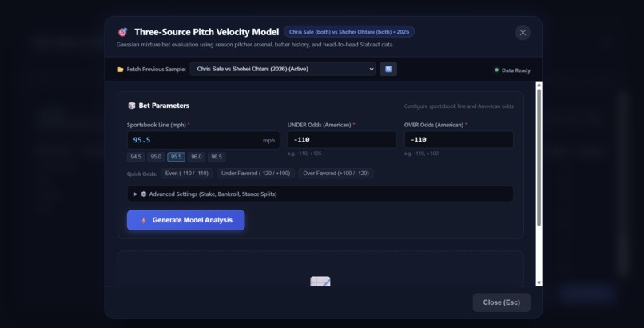The height and width of the screenshot is (328, 644).
Task: Click the 'Gaussian mixture bet evaluation' description
Action: click(x=255, y=45)
